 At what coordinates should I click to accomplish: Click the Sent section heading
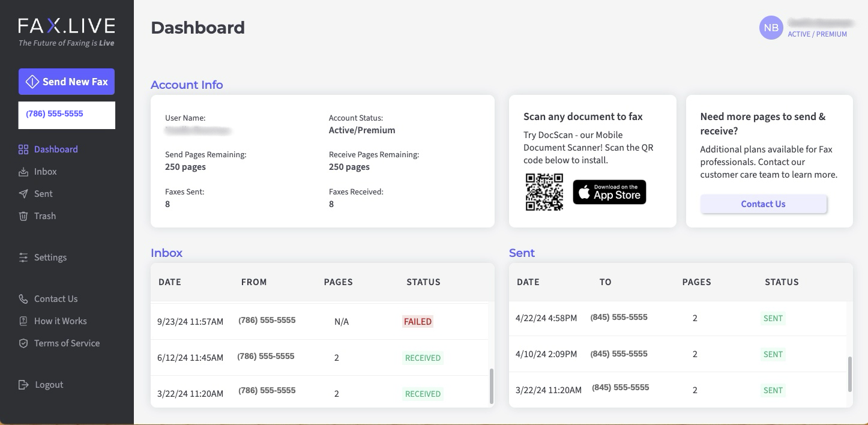[522, 253]
